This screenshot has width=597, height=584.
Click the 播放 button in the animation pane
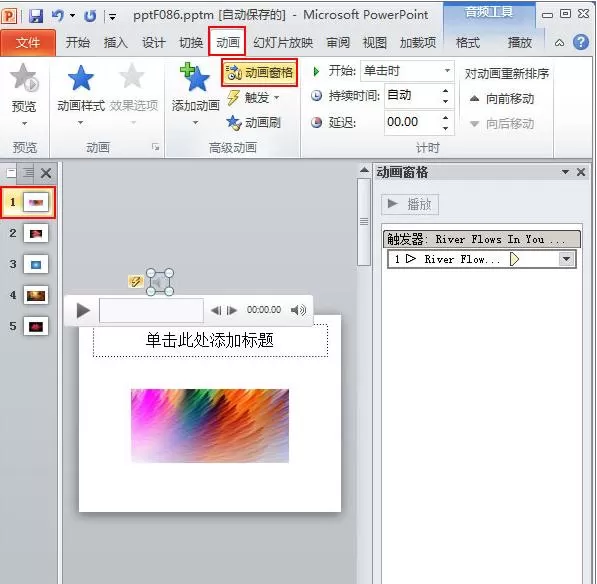pyautogui.click(x=410, y=204)
